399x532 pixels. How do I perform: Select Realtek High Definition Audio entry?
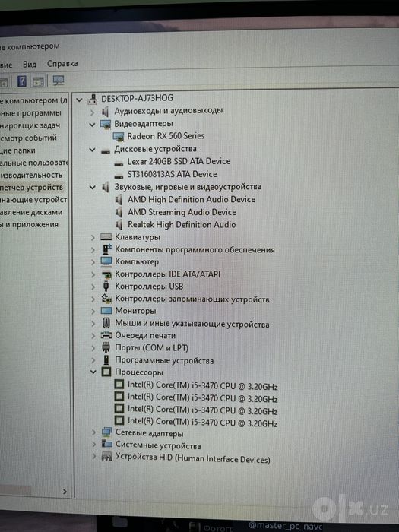click(x=182, y=225)
